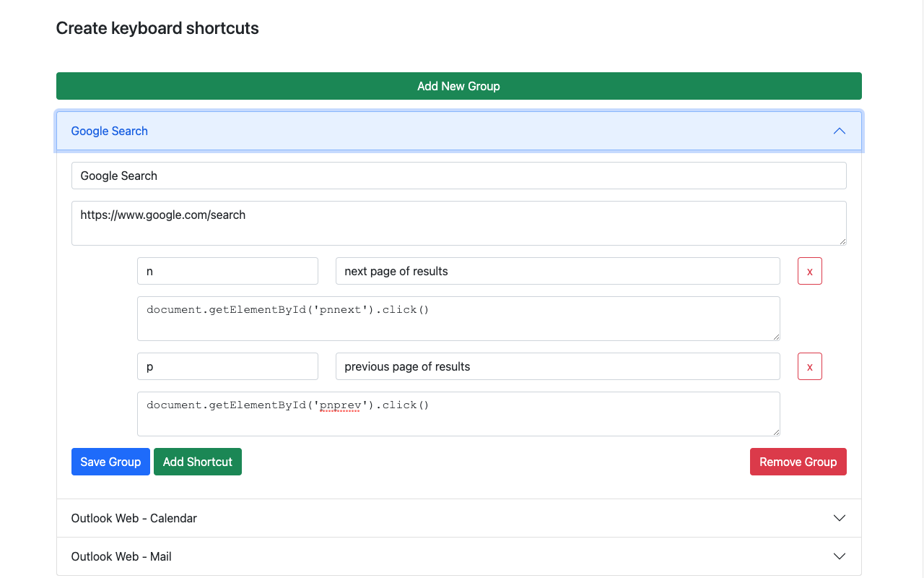This screenshot has height=578, width=924.
Task: Save the Google Search group
Action: click(x=110, y=462)
